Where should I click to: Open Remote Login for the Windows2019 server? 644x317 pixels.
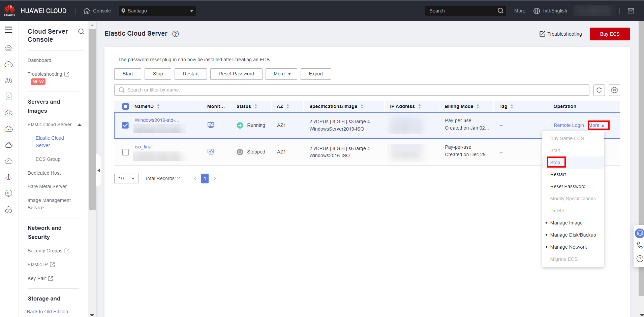click(569, 125)
